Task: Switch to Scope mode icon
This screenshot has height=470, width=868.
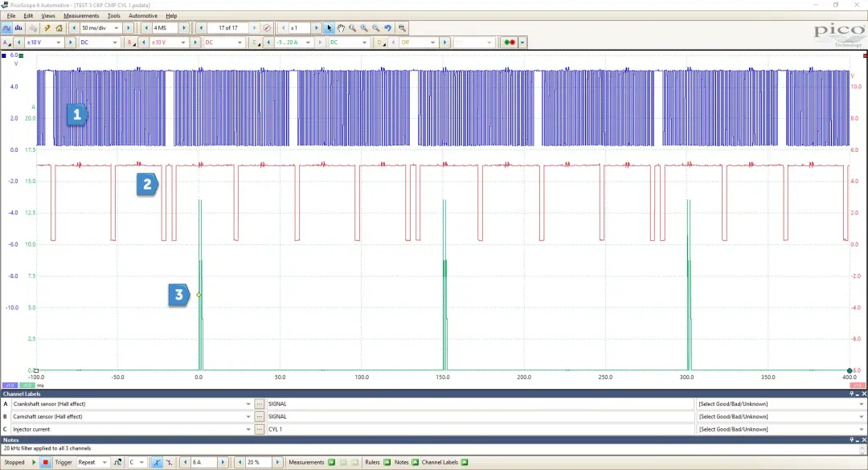Action: click(x=7, y=28)
